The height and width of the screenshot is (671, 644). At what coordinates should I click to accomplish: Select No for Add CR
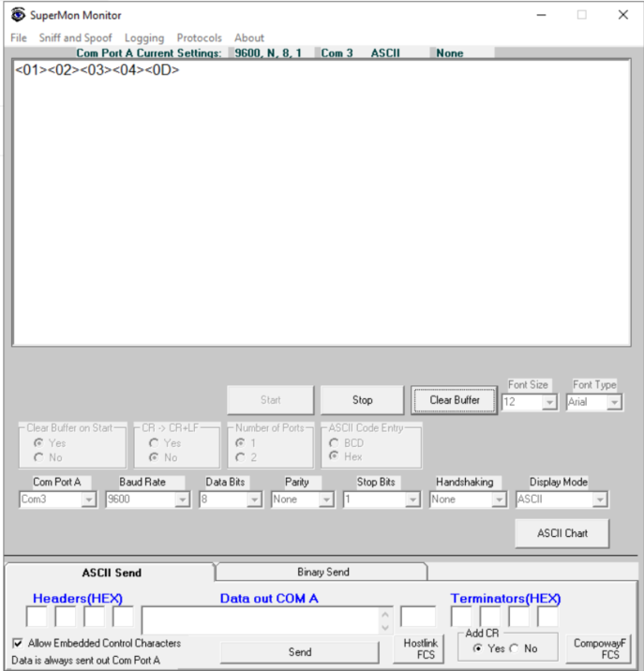tap(515, 649)
